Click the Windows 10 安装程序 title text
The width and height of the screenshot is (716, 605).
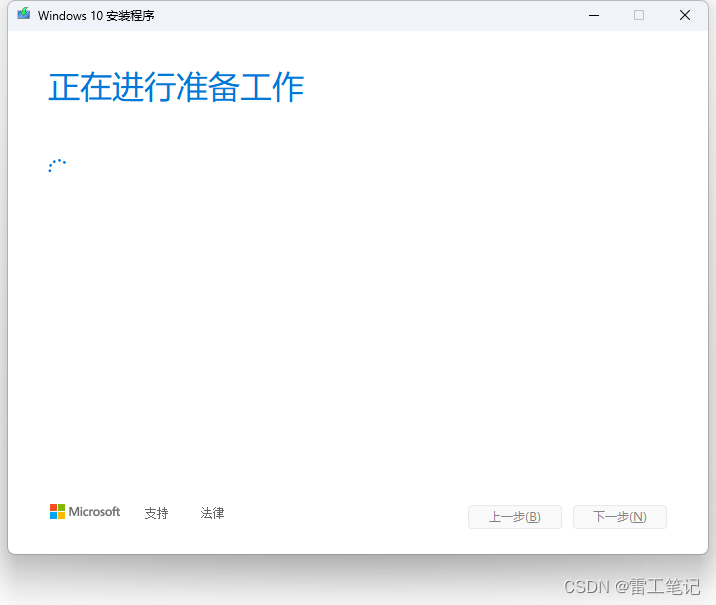[96, 16]
